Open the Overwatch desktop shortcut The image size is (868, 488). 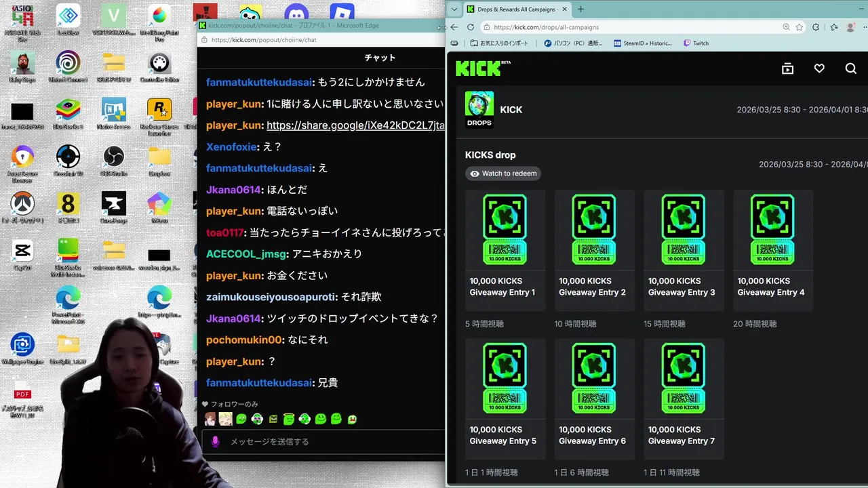[22, 208]
